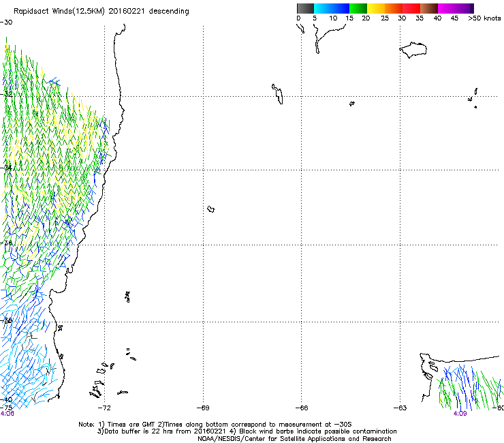Select legend scale number '20'
Image resolution: width=504 pixels, height=443 pixels.
pyautogui.click(x=366, y=18)
